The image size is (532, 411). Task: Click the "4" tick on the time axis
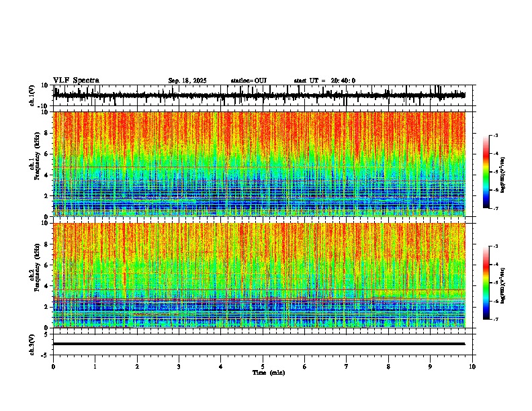tap(221, 367)
